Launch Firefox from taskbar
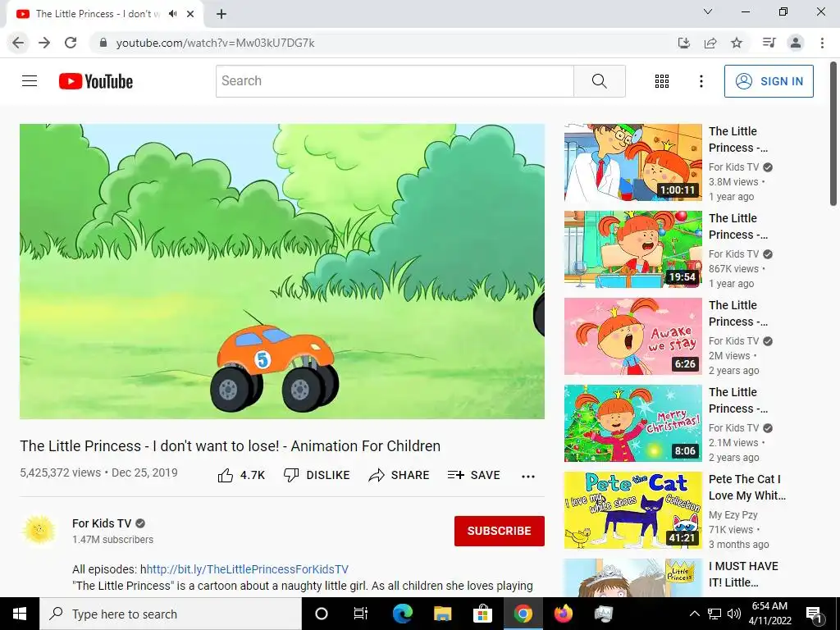 click(563, 614)
